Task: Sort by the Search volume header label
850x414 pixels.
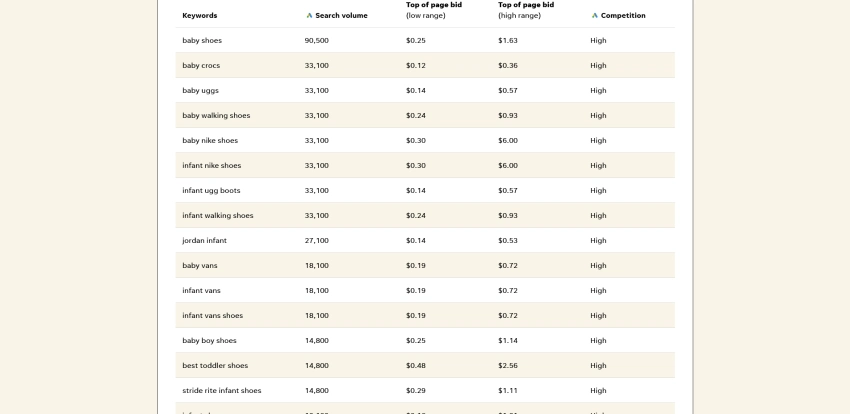Action: point(341,16)
